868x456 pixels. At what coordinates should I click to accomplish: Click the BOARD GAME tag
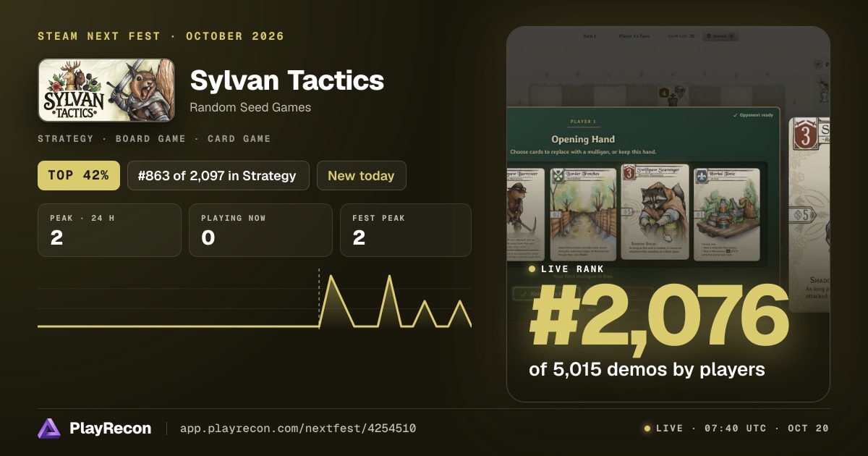point(150,139)
